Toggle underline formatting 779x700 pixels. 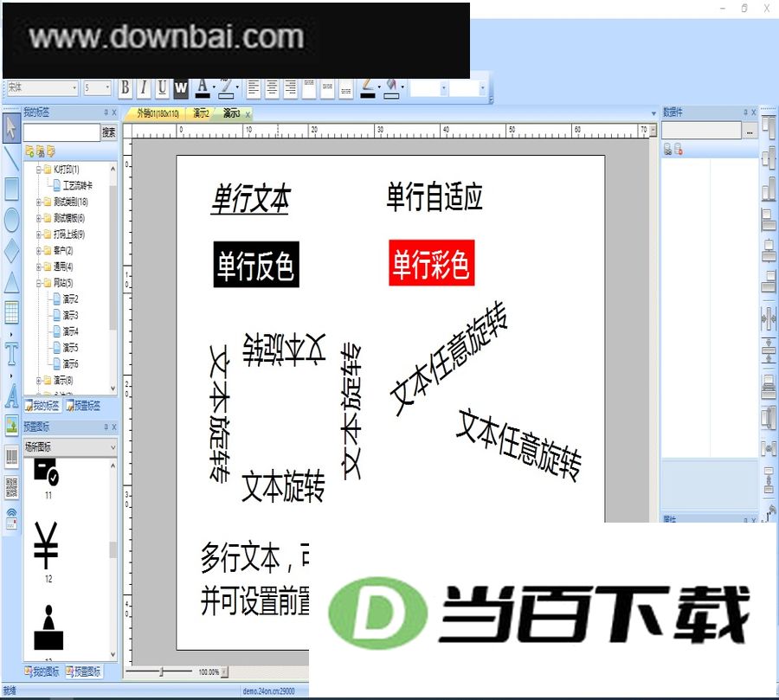162,88
